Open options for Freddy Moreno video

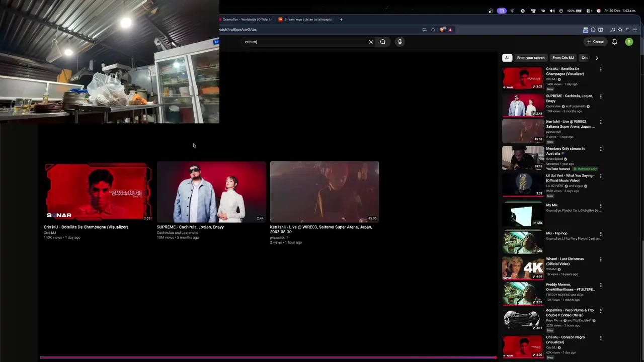[601, 285]
